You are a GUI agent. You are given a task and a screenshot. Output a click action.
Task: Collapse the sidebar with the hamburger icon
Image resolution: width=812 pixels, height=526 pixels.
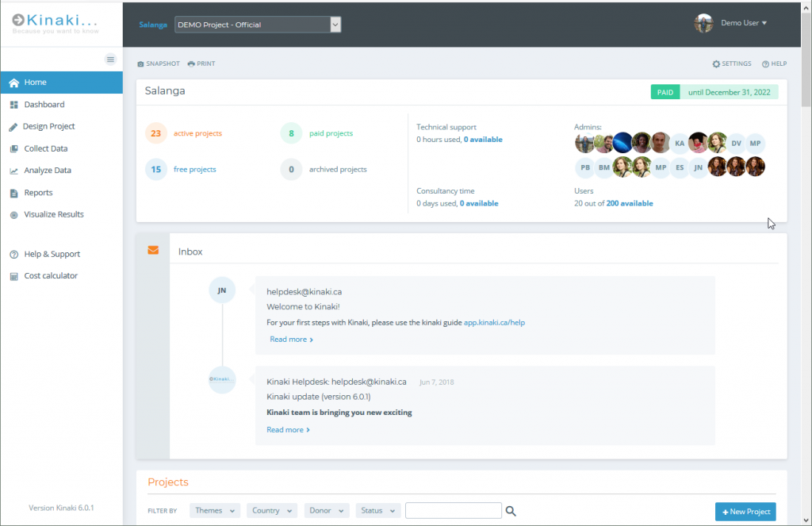pyautogui.click(x=110, y=60)
